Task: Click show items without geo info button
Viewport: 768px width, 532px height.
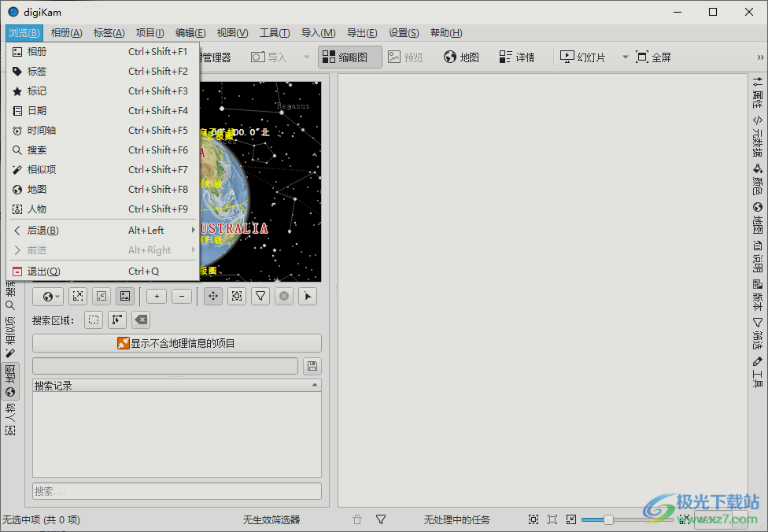Action: pyautogui.click(x=177, y=343)
